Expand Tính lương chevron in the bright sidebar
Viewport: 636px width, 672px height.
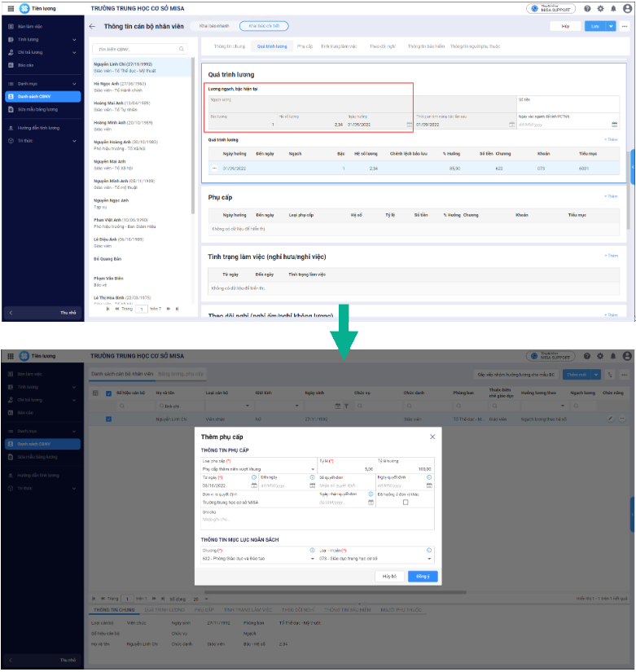coord(74,39)
